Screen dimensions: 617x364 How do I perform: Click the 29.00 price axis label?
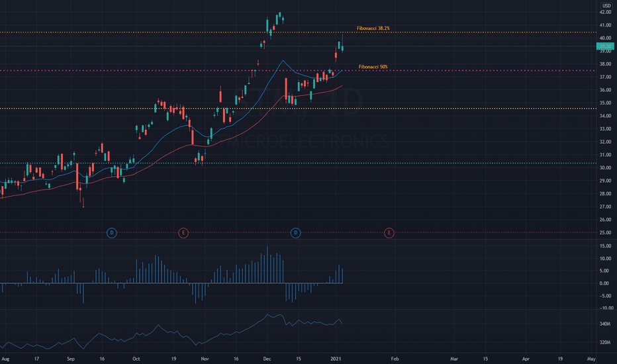605,181
